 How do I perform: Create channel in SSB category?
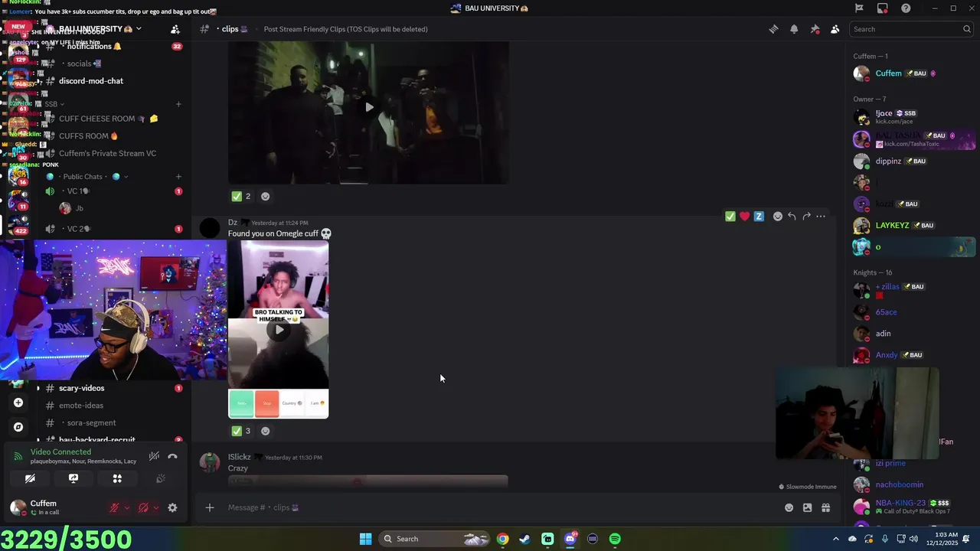point(178,104)
